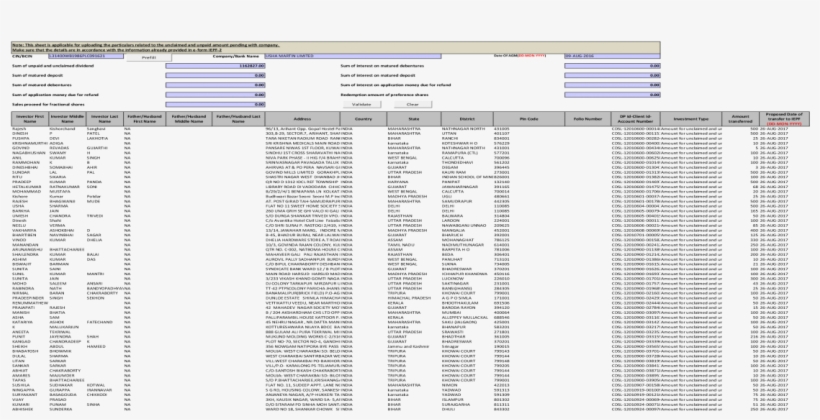820x420 pixels.
Task: Click the Clear button
Action: [413, 105]
